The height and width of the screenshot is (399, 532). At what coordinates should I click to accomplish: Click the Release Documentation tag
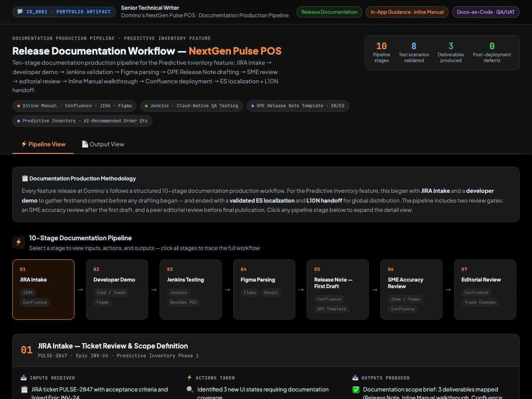coord(329,12)
